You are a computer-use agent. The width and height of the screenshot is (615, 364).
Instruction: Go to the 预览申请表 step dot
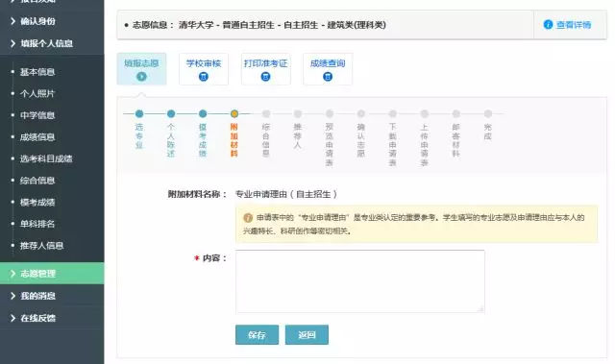[330, 113]
